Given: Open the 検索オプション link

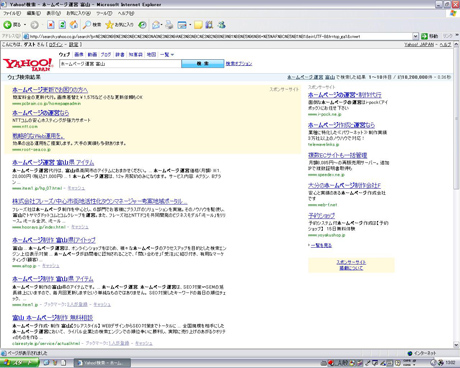Looking at the screenshot, I should pyautogui.click(x=239, y=63).
